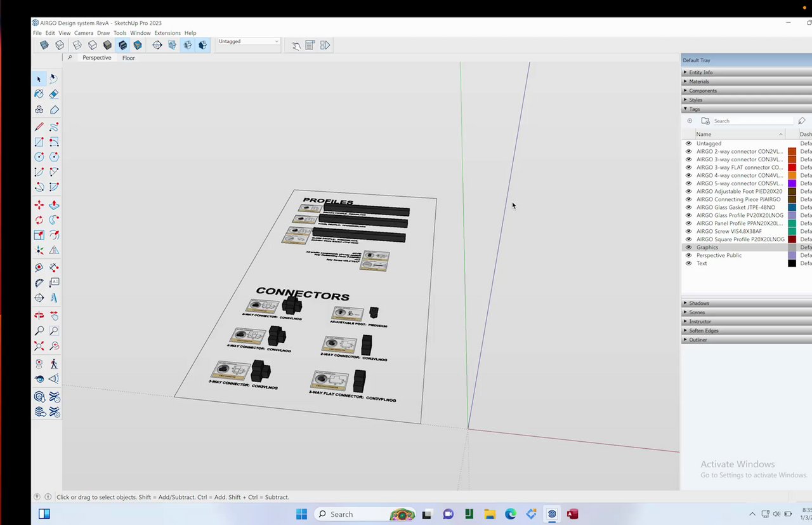Switch to the Perspective scene tab
Viewport: 812px width, 525px height.
[x=96, y=58]
